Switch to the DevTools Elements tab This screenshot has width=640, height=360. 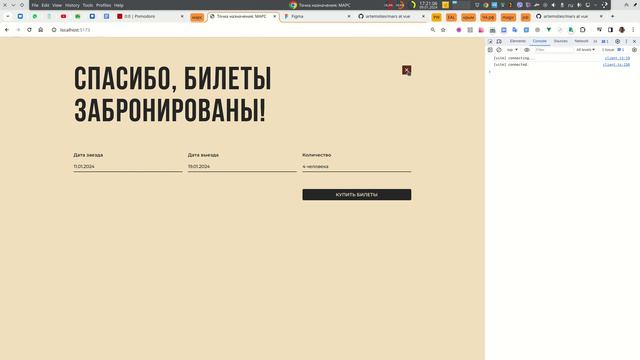click(x=518, y=41)
